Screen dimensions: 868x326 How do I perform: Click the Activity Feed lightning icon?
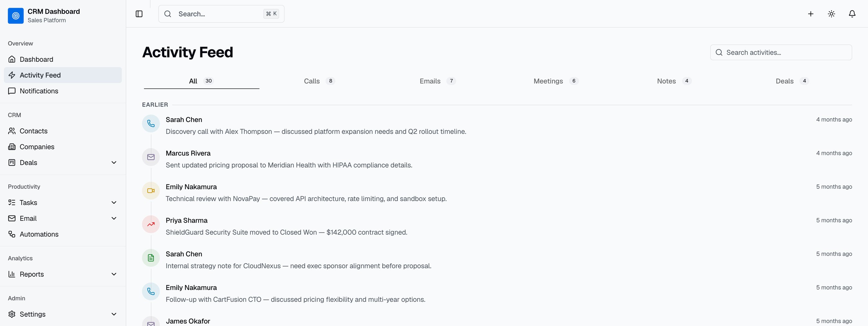[x=12, y=75]
